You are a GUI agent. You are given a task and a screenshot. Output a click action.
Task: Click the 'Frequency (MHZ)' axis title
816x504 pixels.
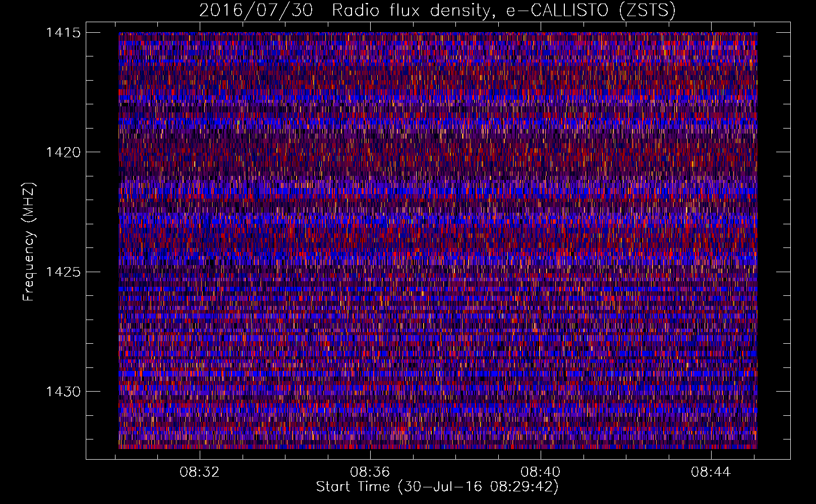click(x=29, y=241)
